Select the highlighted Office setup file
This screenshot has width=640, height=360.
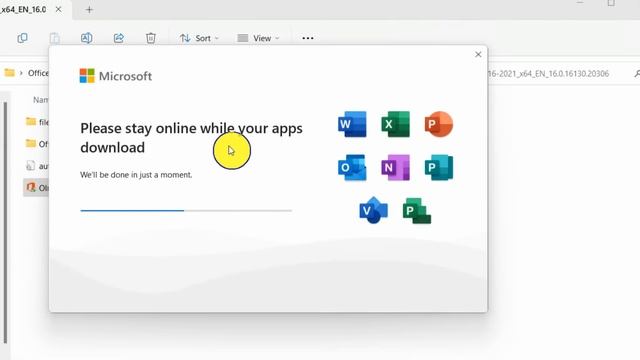(37, 188)
